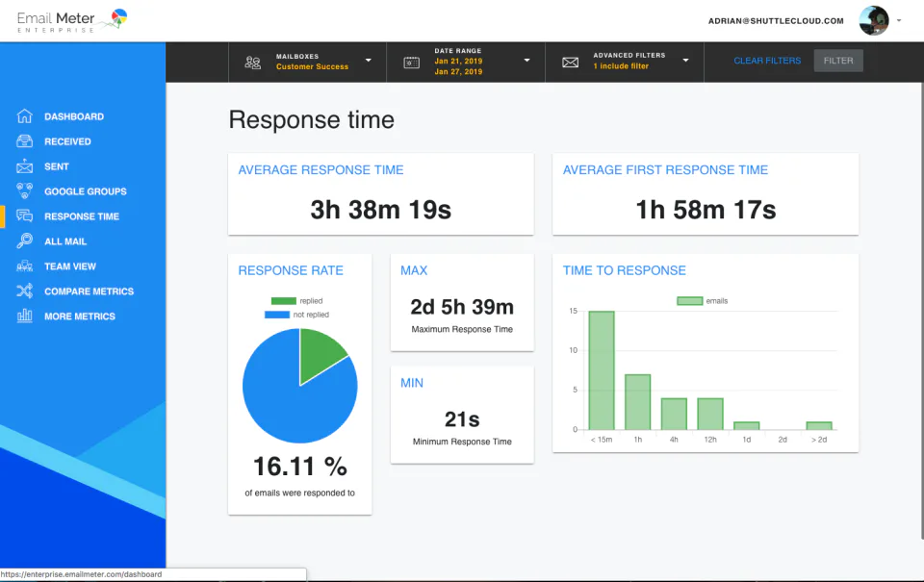Image resolution: width=924 pixels, height=582 pixels.
Task: Click the Google Groups sidebar icon
Action: [x=24, y=190]
